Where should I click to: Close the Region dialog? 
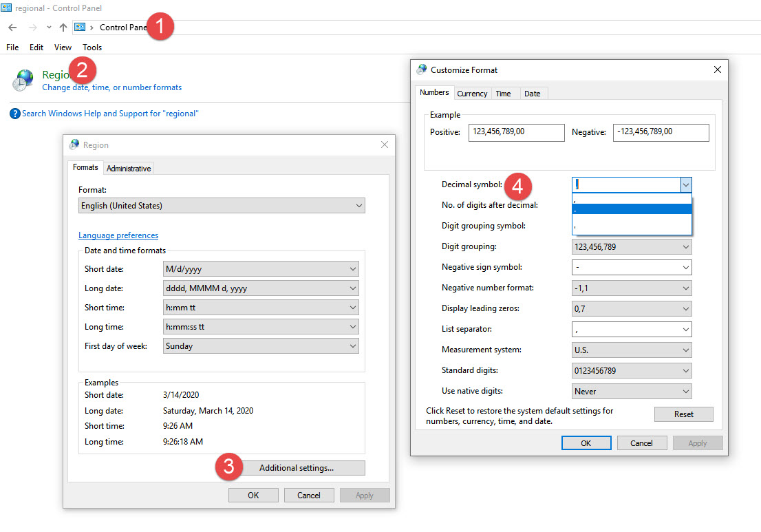385,145
